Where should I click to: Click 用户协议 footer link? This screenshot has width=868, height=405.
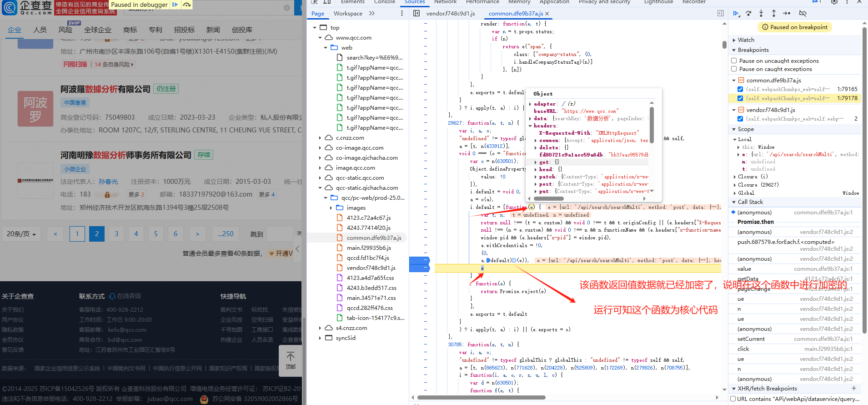pyautogui.click(x=13, y=320)
